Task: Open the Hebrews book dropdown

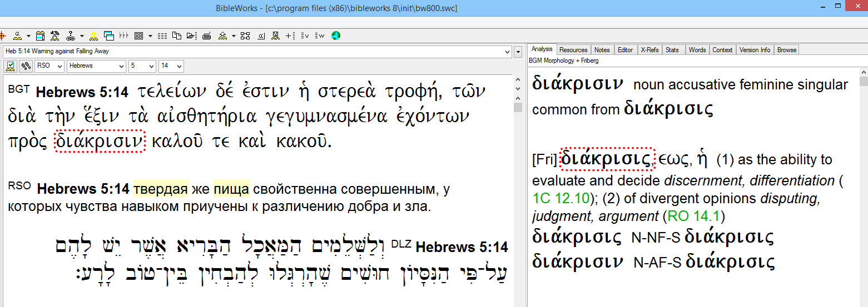Action: pos(97,66)
